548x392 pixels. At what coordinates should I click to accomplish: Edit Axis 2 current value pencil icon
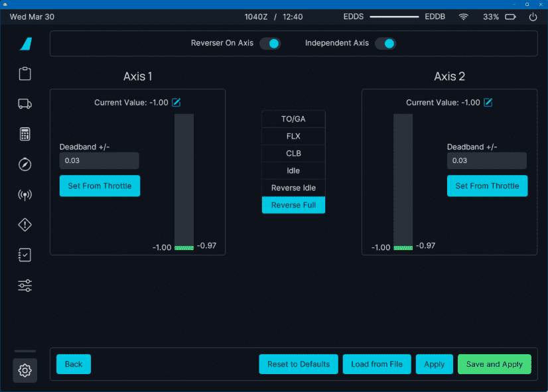click(x=488, y=102)
